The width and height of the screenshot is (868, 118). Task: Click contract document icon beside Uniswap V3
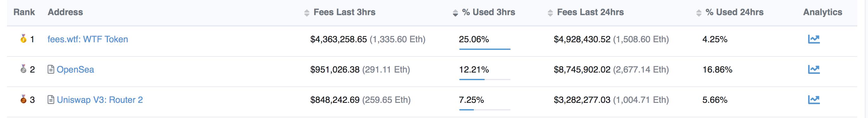click(x=51, y=100)
